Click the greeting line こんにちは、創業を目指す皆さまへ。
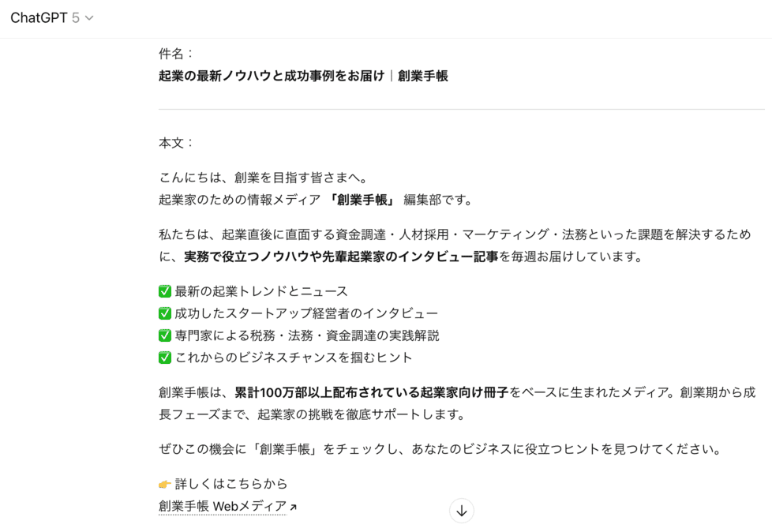Viewport: 772px width, 532px height. (x=263, y=178)
